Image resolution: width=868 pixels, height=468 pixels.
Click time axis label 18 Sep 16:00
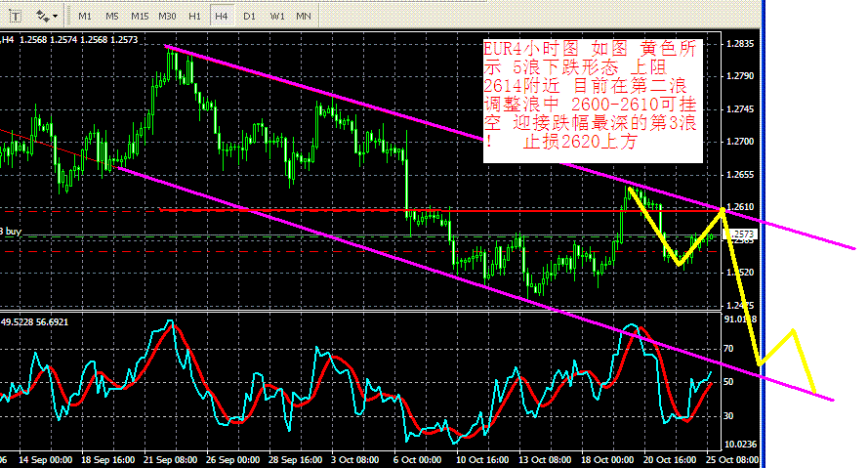[x=108, y=460]
